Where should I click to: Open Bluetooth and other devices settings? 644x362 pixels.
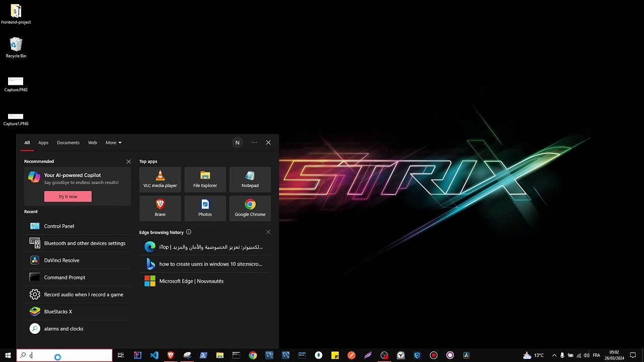tap(77, 243)
